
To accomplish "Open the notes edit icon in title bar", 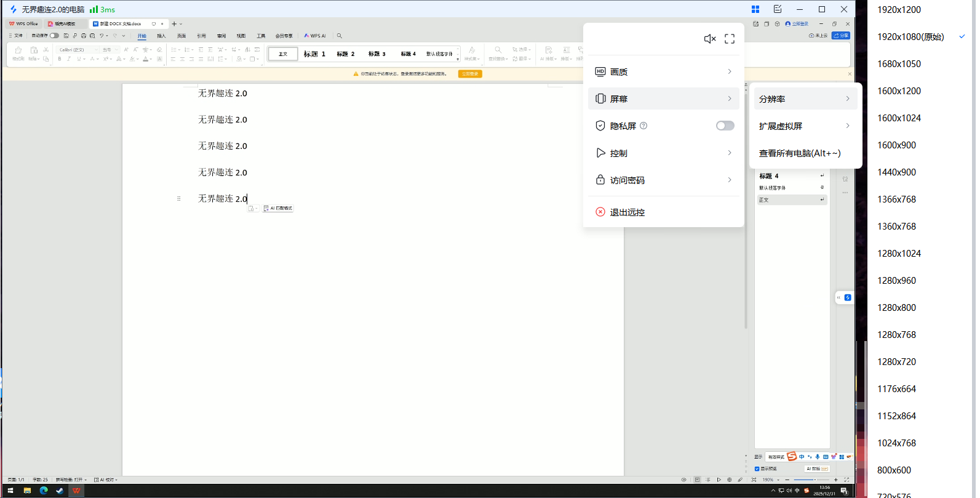I will click(778, 9).
